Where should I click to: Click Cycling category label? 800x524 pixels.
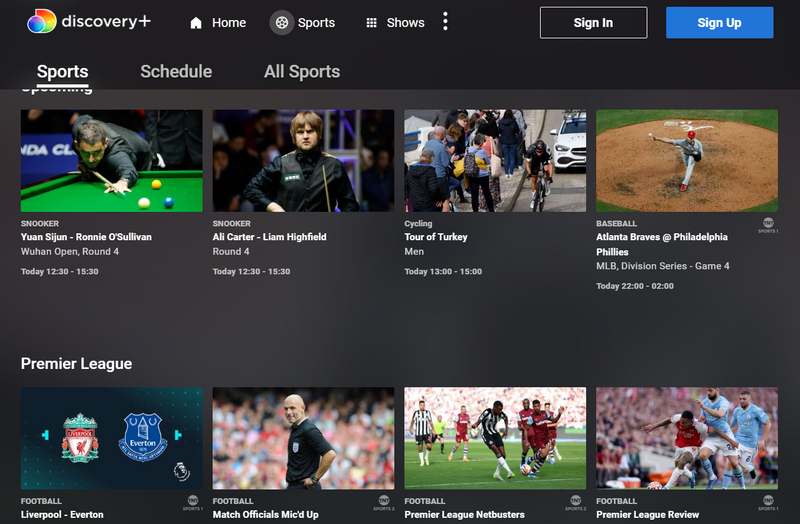pyautogui.click(x=418, y=223)
